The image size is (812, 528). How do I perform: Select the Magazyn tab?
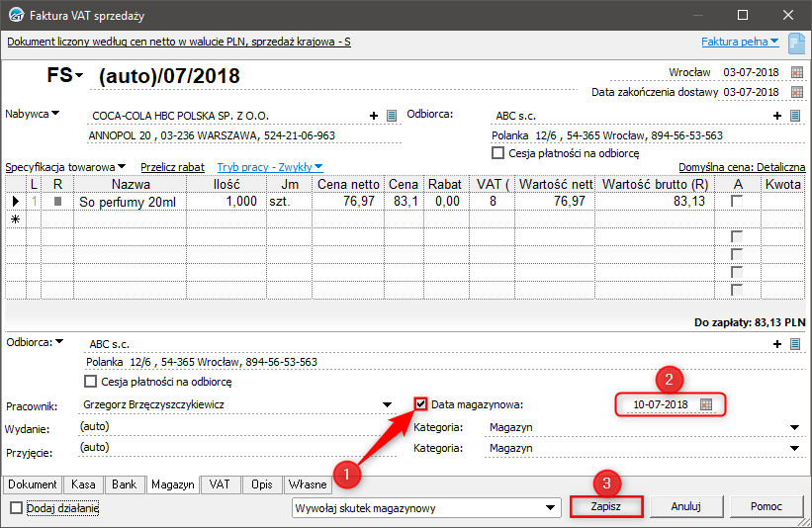pyautogui.click(x=173, y=484)
